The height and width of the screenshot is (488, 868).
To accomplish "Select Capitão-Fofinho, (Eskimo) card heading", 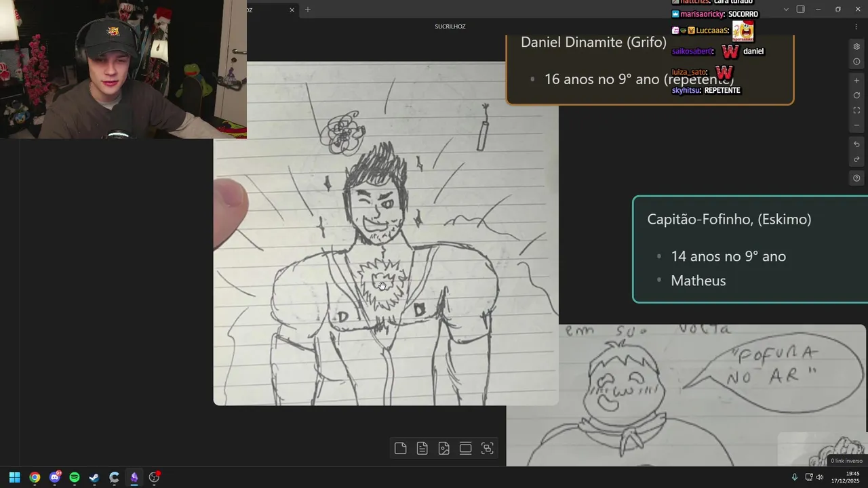I will 729,219.
